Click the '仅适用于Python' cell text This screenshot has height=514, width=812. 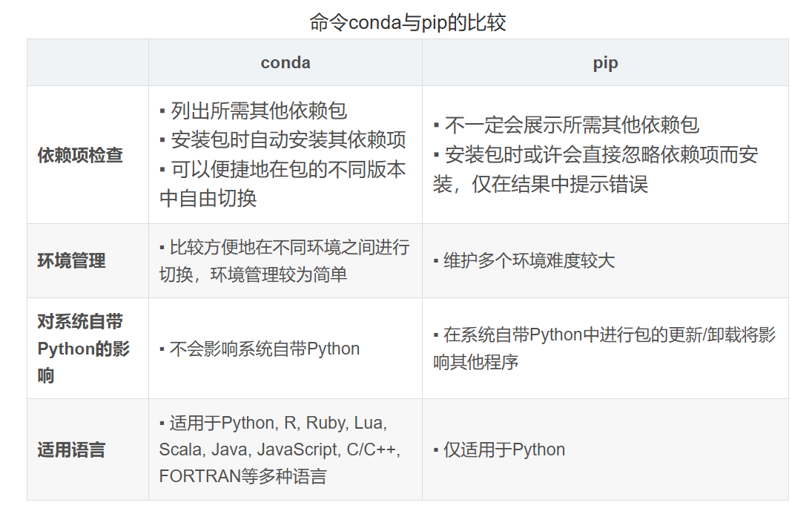click(x=504, y=449)
